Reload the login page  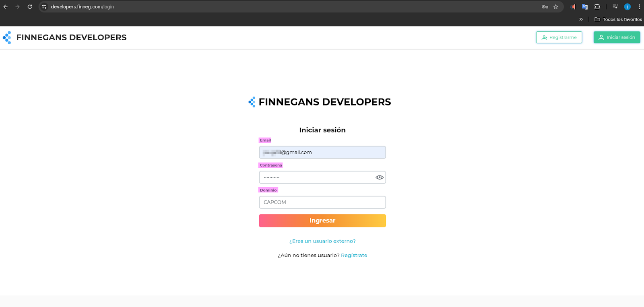click(x=30, y=7)
